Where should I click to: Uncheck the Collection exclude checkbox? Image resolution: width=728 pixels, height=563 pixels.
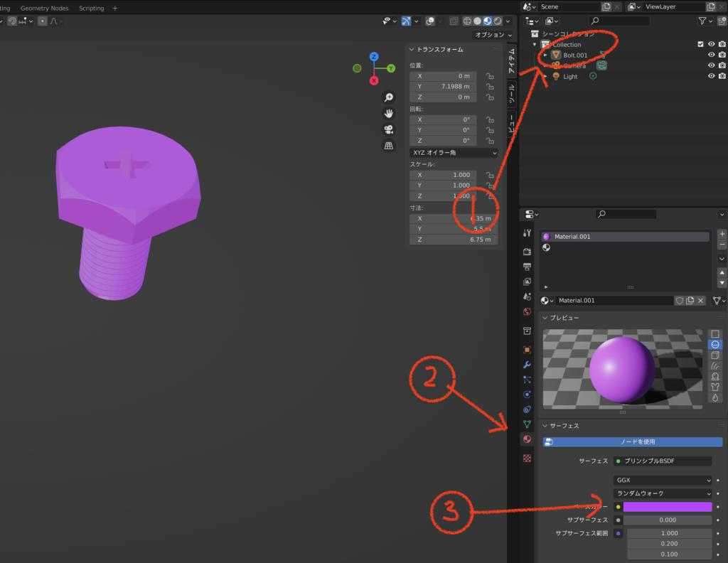click(x=700, y=44)
